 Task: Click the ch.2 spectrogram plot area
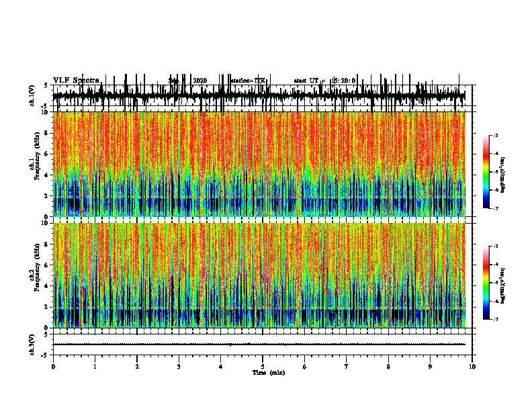click(x=259, y=275)
